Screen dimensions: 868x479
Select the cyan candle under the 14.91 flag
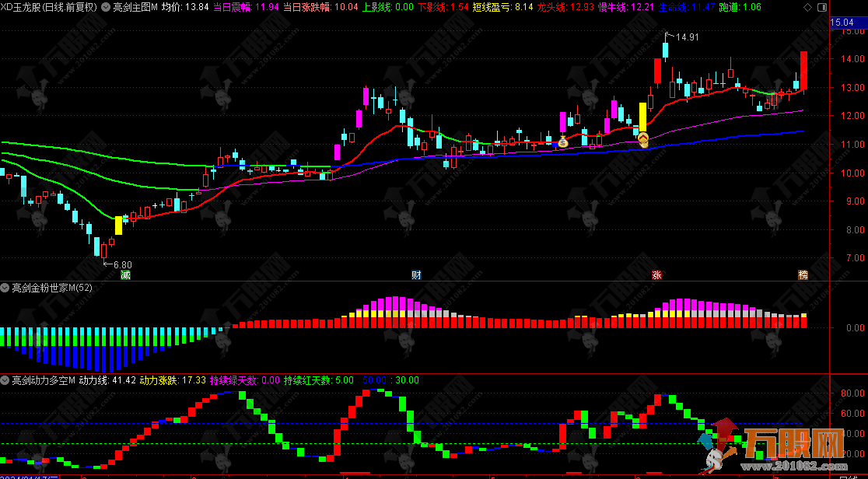point(666,51)
